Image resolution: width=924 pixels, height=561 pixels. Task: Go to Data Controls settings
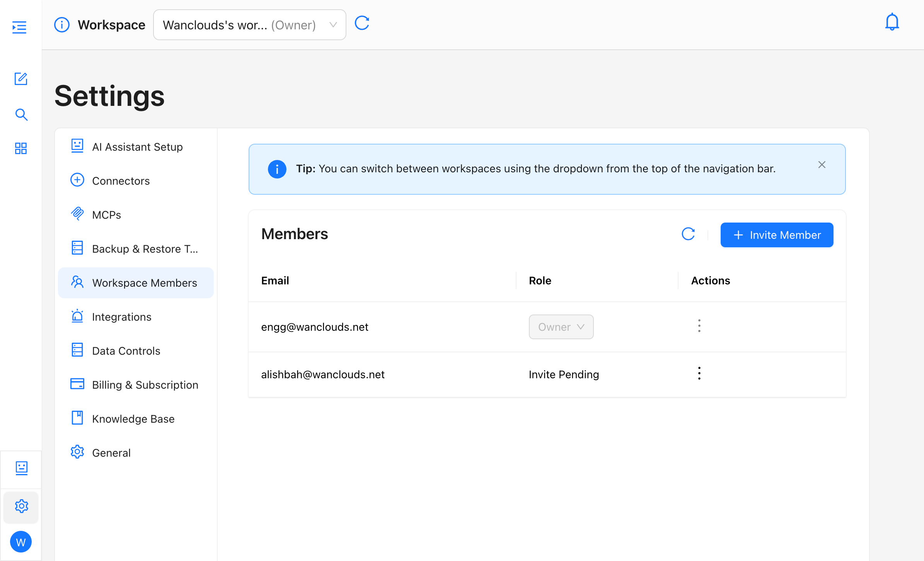click(136, 351)
